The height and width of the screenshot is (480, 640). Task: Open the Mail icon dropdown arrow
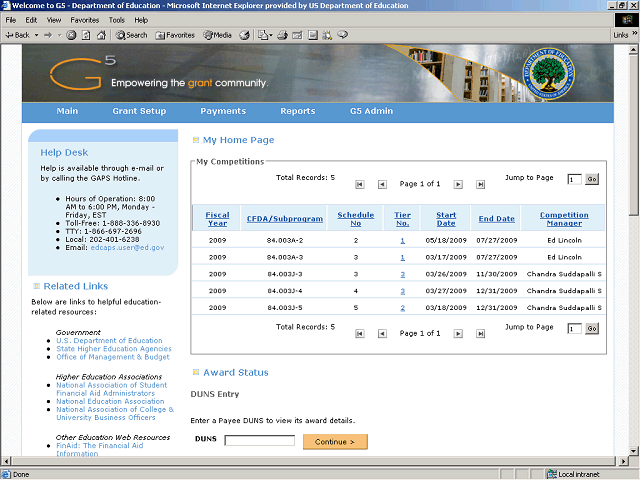point(271,36)
